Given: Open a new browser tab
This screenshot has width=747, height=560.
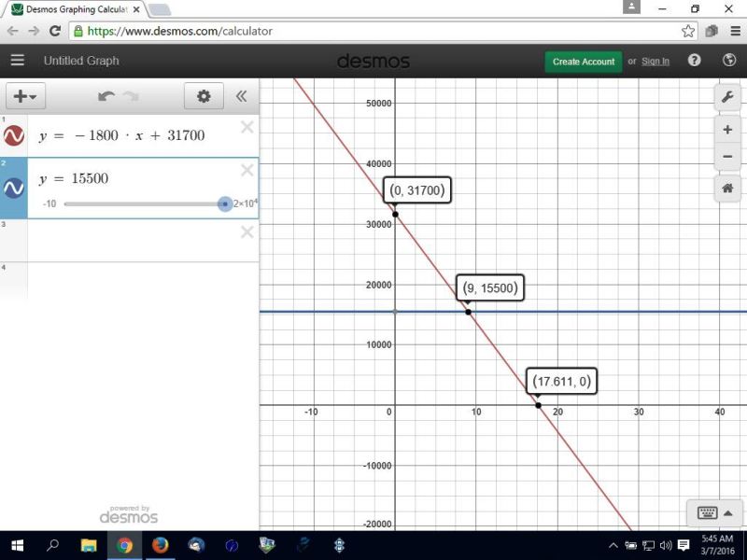Looking at the screenshot, I should [x=160, y=9].
